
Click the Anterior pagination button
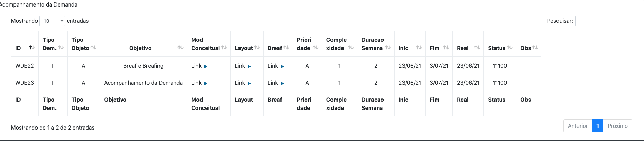577,126
